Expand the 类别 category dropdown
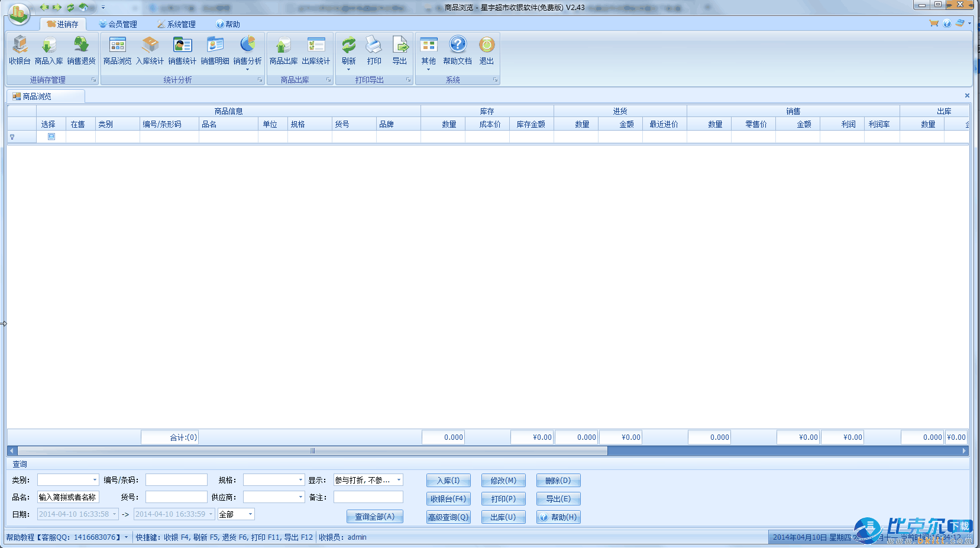This screenshot has height=548, width=980. pyautogui.click(x=95, y=480)
